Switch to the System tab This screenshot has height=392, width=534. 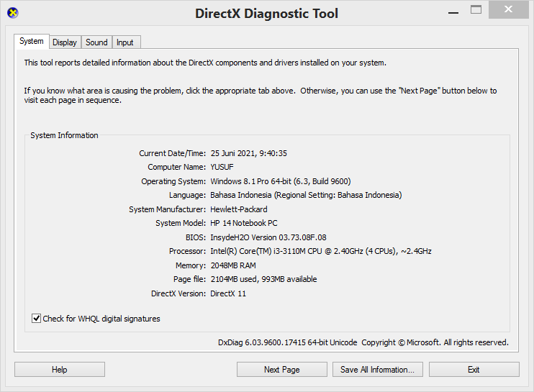click(x=32, y=41)
